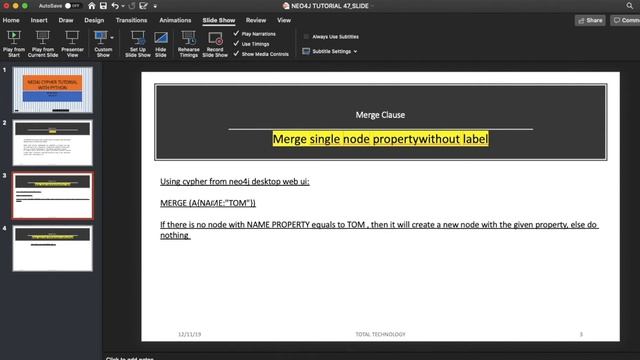
Task: Click the Share button
Action: click(x=590, y=20)
